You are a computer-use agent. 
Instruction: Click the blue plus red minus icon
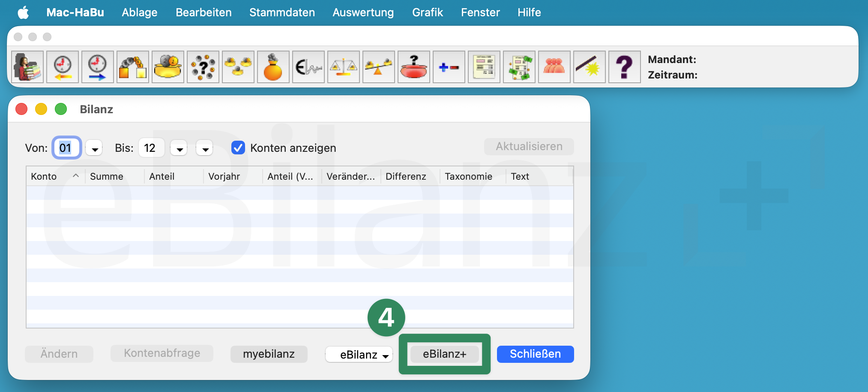pyautogui.click(x=449, y=67)
